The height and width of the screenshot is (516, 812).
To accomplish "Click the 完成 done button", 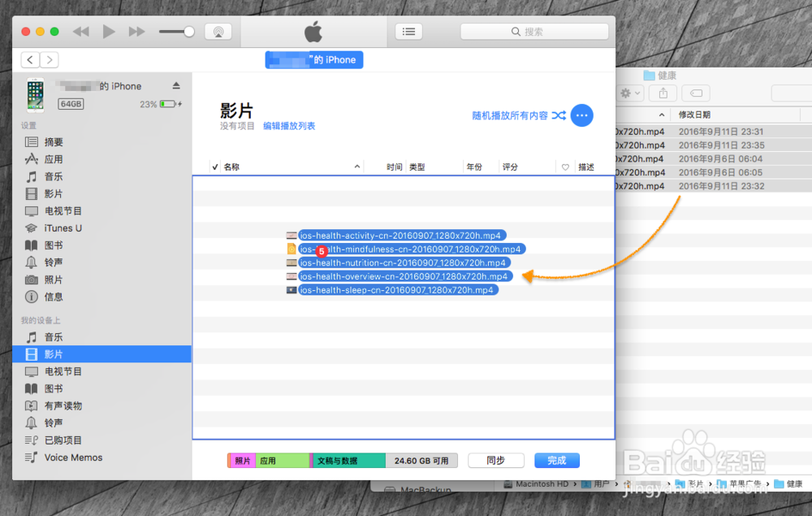I will coord(557,461).
